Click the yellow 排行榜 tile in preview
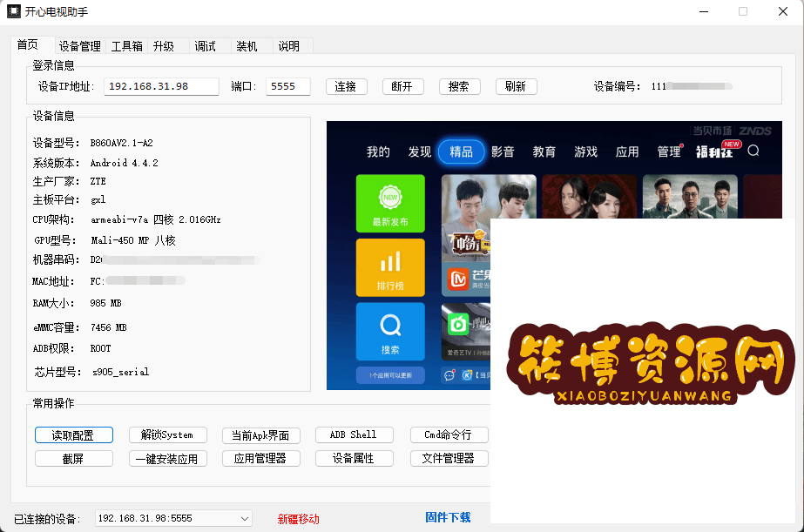Viewport: 804px width, 532px height. pos(390,267)
